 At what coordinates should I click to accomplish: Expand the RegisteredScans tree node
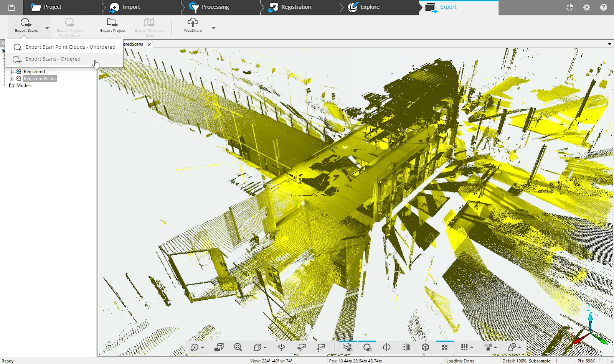12,79
